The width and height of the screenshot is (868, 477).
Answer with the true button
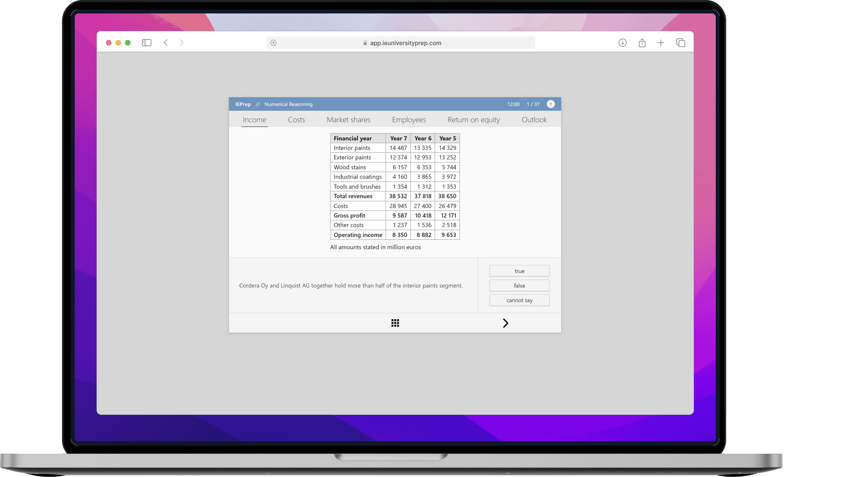pos(519,271)
